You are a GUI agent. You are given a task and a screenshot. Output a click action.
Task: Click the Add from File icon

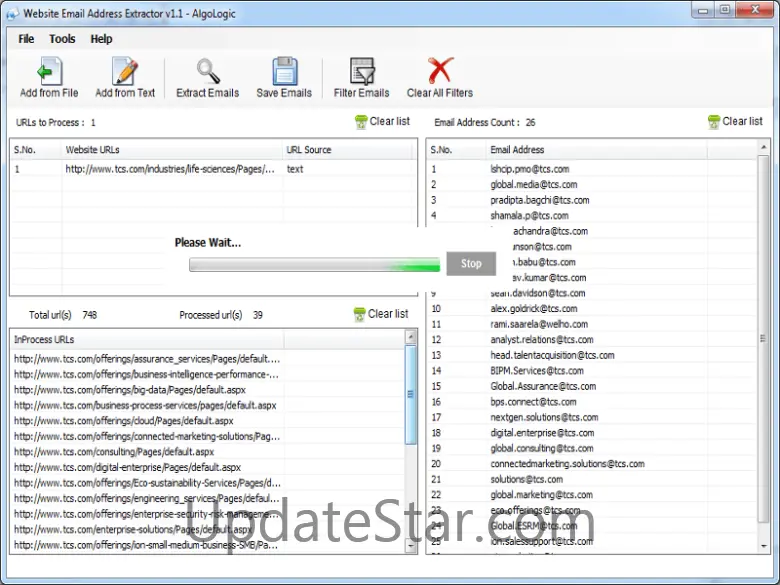tap(49, 72)
